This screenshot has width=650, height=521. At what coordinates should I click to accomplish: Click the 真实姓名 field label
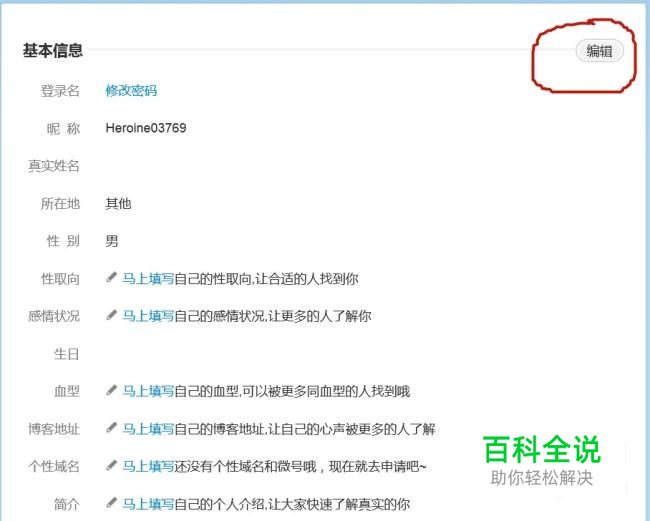53,166
